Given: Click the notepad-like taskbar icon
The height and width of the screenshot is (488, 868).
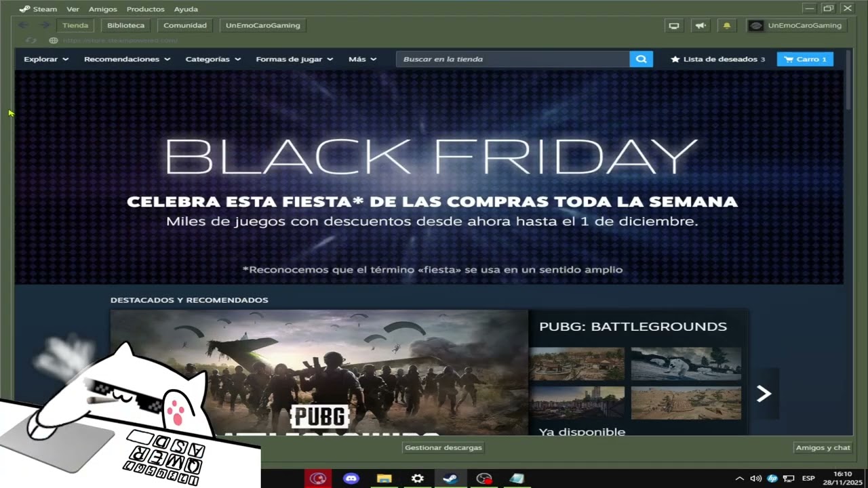Looking at the screenshot, I should click(517, 479).
